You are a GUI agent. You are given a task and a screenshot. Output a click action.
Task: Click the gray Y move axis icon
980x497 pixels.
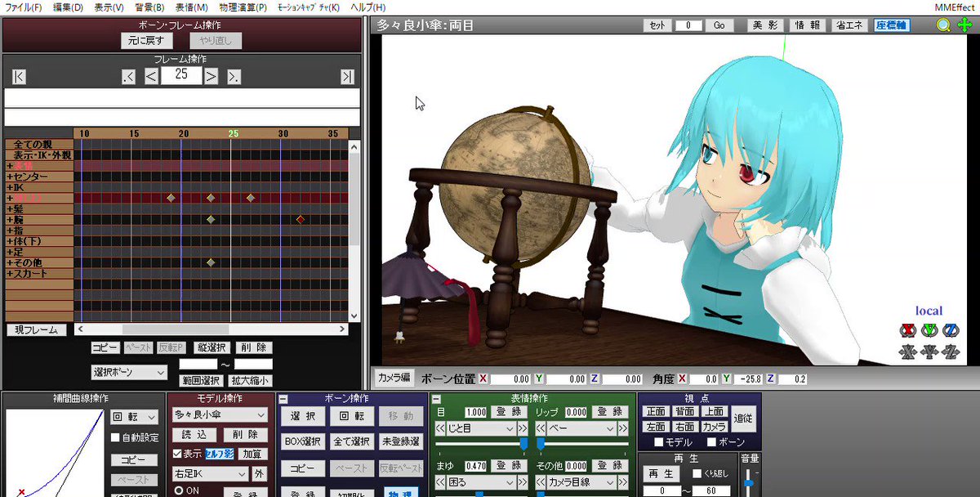point(929,352)
